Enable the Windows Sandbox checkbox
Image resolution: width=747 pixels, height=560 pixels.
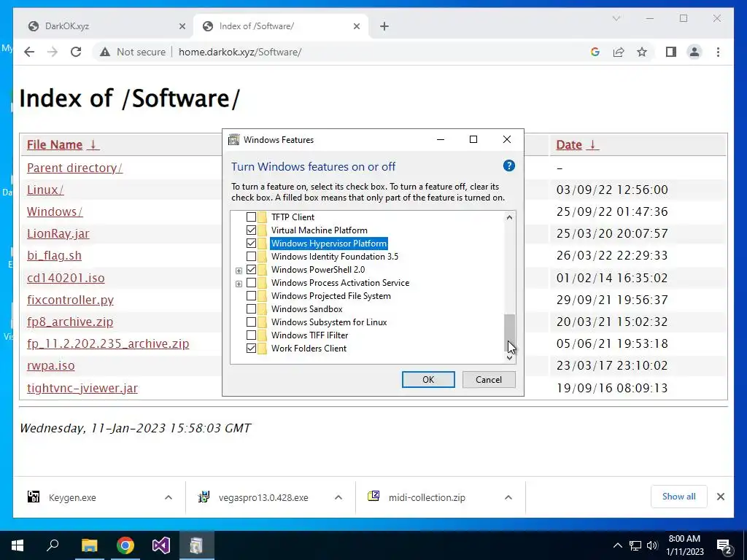251,309
